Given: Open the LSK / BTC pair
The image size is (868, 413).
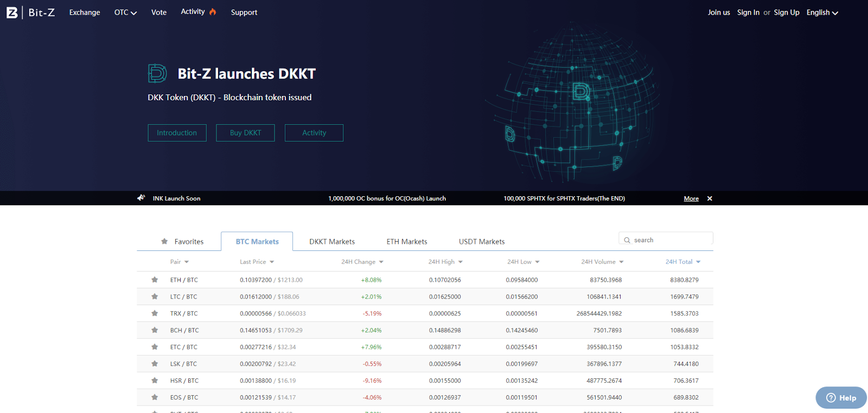Looking at the screenshot, I should tap(183, 364).
